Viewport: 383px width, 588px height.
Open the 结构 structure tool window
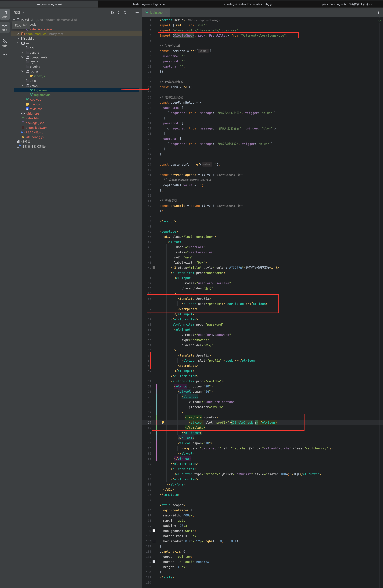[x=5, y=43]
